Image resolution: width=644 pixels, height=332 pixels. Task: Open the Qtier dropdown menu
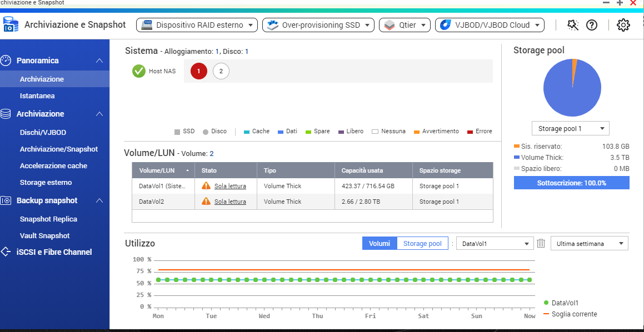click(x=405, y=25)
